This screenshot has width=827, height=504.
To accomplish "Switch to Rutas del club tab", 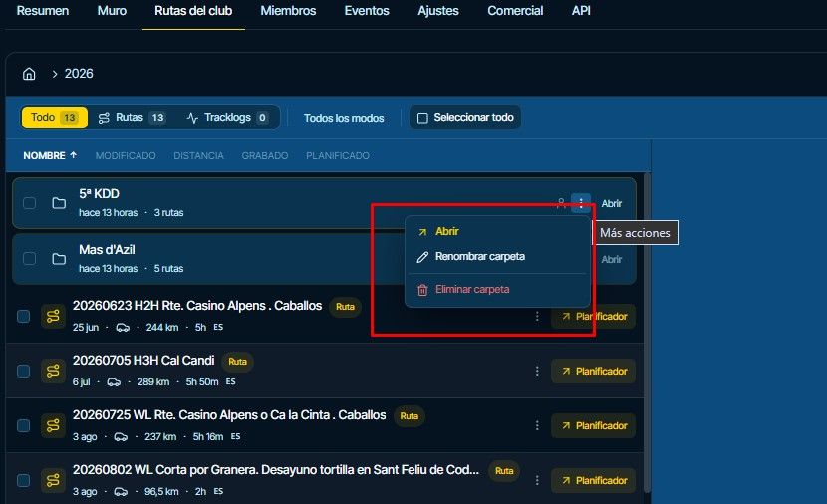I will pos(193,11).
